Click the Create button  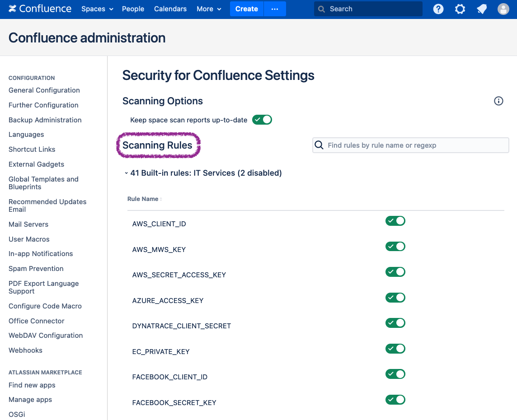(x=247, y=9)
